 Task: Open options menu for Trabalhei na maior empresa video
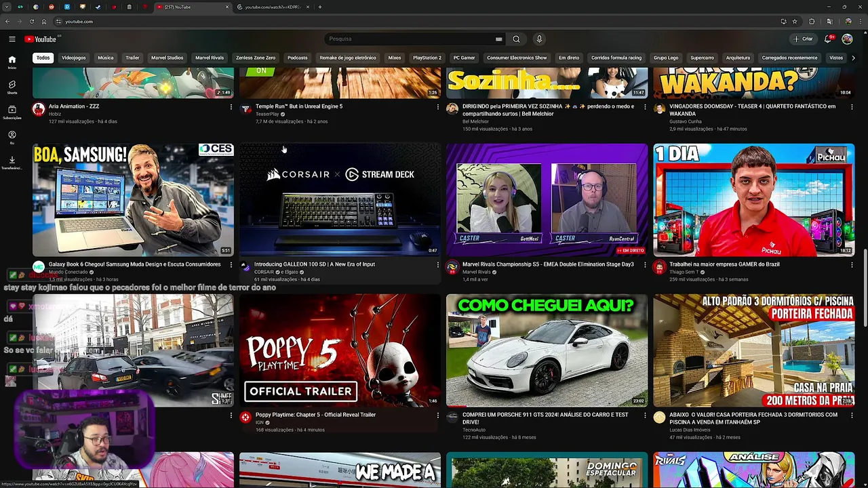(852, 265)
